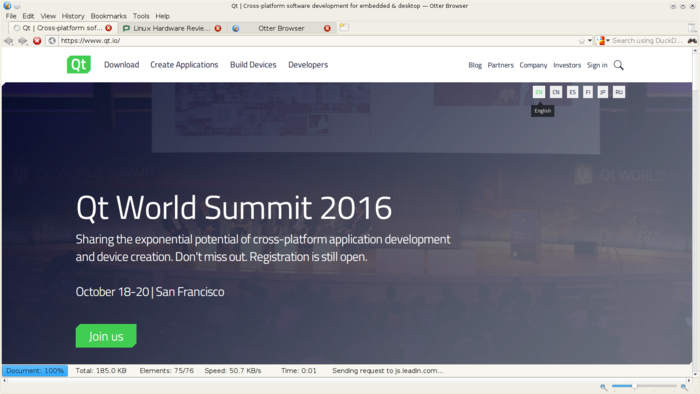Switch to the Linux Hardware Reviews tab
Screen dimensions: 700x394
pyautogui.click(x=172, y=28)
